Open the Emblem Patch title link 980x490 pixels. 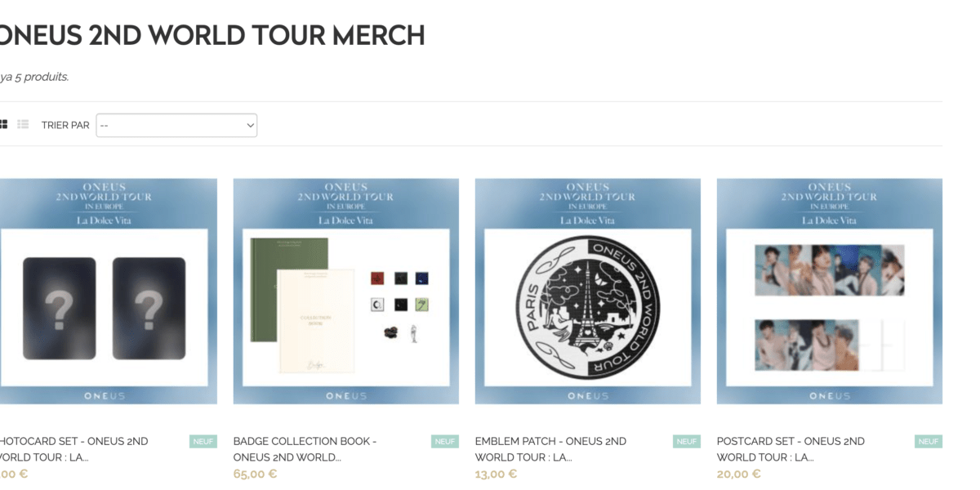pyautogui.click(x=550, y=449)
